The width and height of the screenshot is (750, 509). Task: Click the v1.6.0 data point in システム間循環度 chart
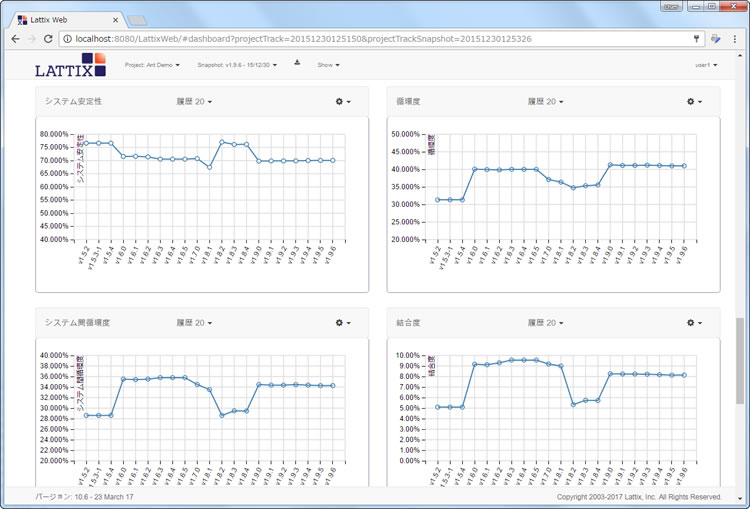click(123, 379)
